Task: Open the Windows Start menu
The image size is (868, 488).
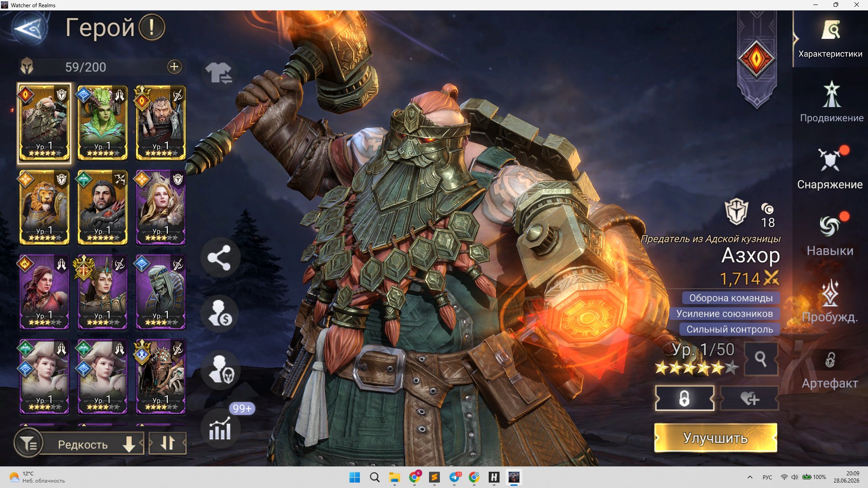Action: click(355, 477)
